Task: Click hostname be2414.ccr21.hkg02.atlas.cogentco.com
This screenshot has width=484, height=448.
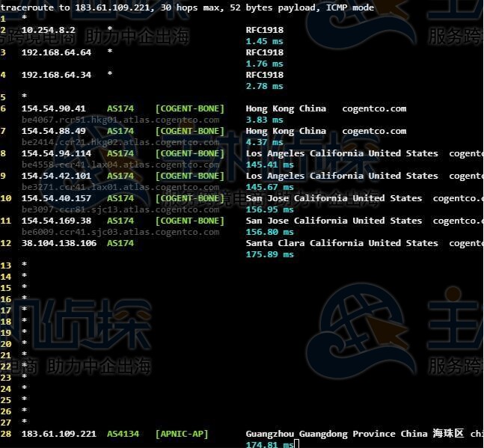Action: [x=120, y=142]
